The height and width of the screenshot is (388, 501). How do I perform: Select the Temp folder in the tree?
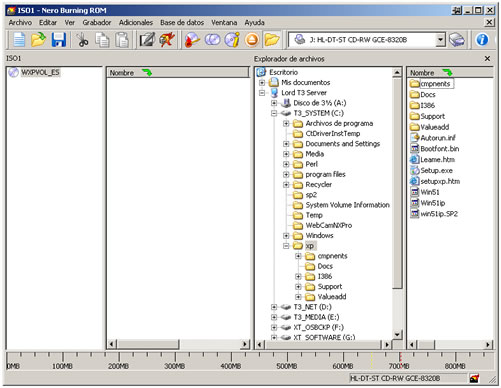click(314, 215)
